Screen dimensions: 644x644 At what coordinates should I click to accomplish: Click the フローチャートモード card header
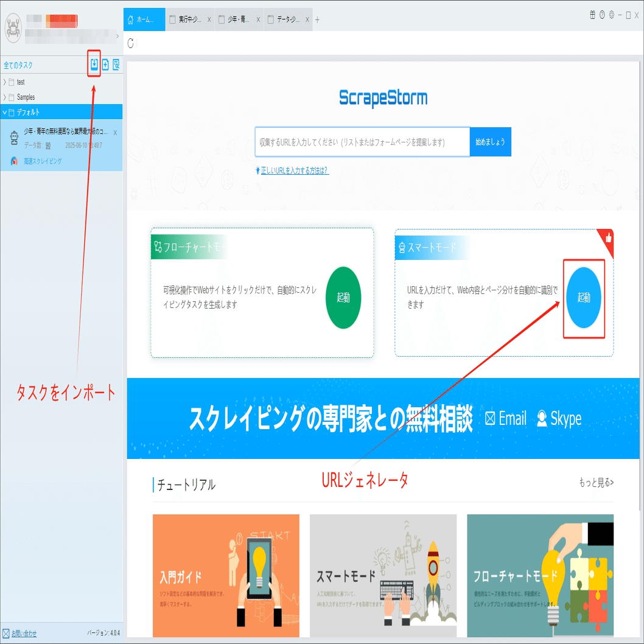(x=189, y=247)
